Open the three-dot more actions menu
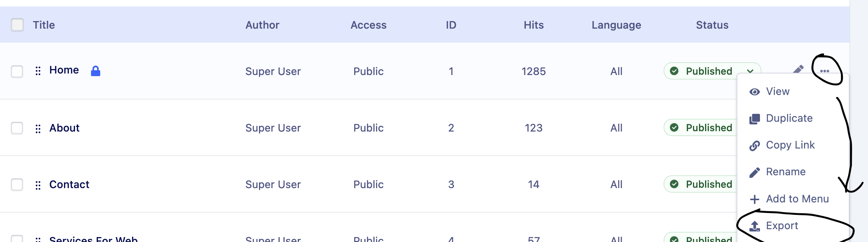868x242 pixels. point(824,71)
